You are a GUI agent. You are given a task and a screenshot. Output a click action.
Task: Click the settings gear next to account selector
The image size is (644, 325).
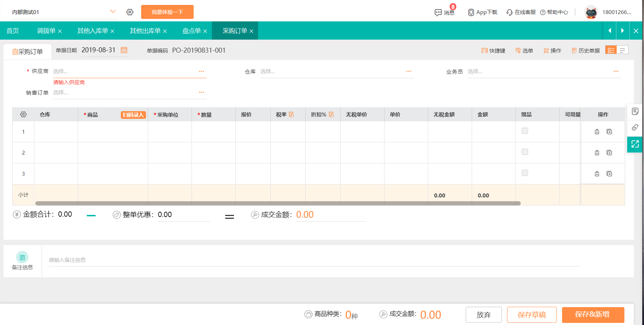point(130,12)
